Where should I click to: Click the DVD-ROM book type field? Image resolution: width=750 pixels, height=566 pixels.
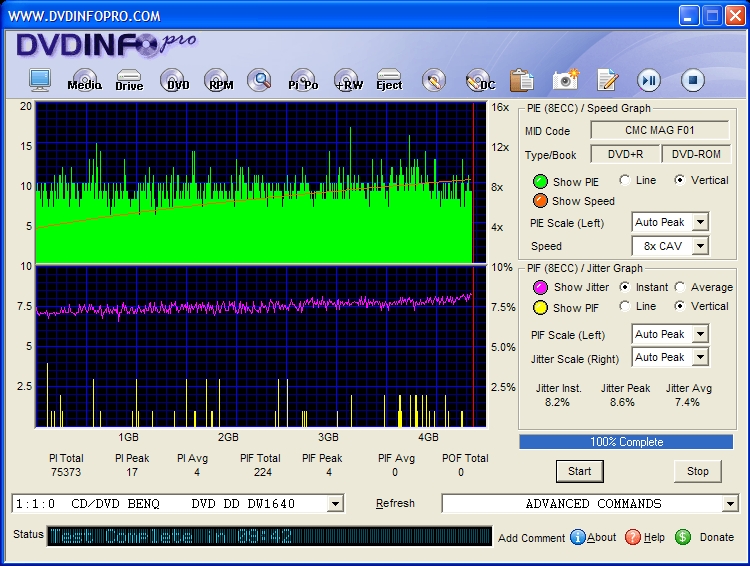coord(696,155)
